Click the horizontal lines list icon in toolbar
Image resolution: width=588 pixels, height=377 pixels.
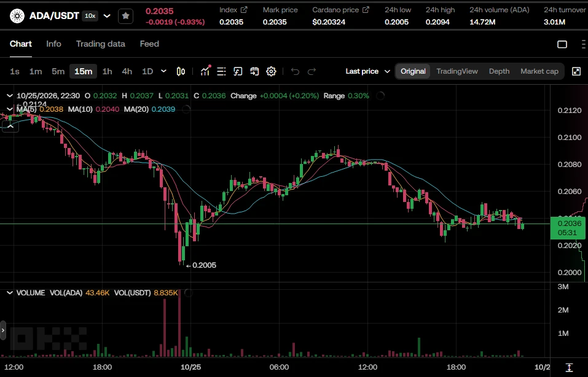(x=221, y=71)
